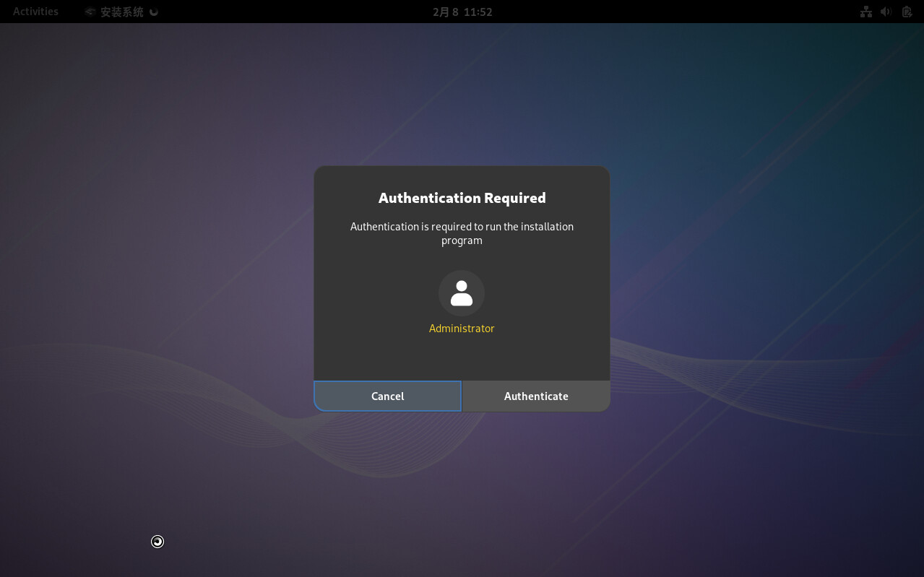924x577 pixels.
Task: Click the loading spinner beside 安装系统
Action: [x=153, y=12]
